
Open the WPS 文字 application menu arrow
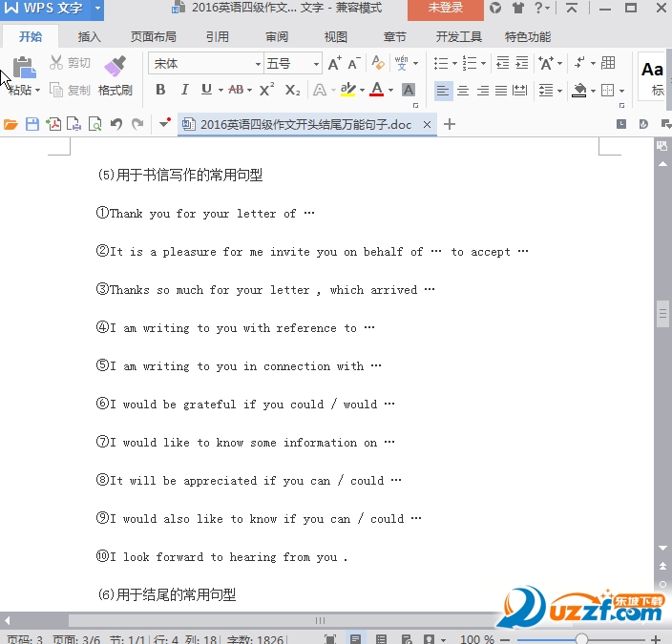pos(97,8)
